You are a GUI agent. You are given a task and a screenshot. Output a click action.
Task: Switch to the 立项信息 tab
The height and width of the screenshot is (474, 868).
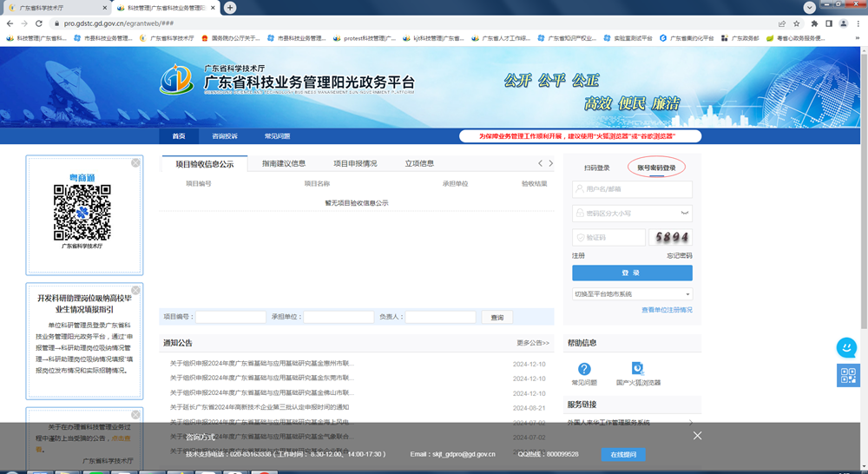click(419, 163)
